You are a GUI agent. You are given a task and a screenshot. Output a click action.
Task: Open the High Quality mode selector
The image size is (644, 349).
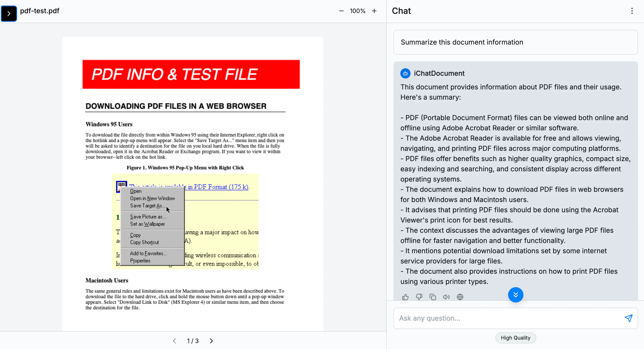tap(516, 338)
